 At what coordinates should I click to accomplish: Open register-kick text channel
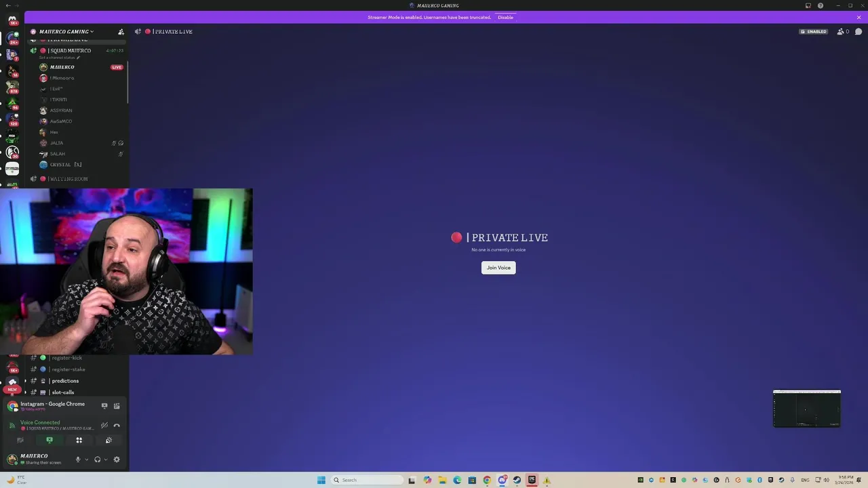(x=78, y=358)
